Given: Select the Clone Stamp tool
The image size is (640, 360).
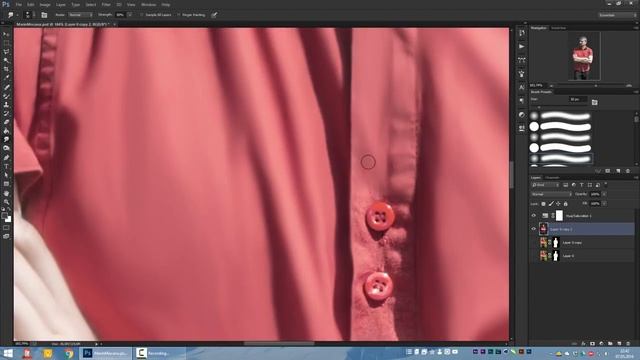Looking at the screenshot, I should point(6,104).
